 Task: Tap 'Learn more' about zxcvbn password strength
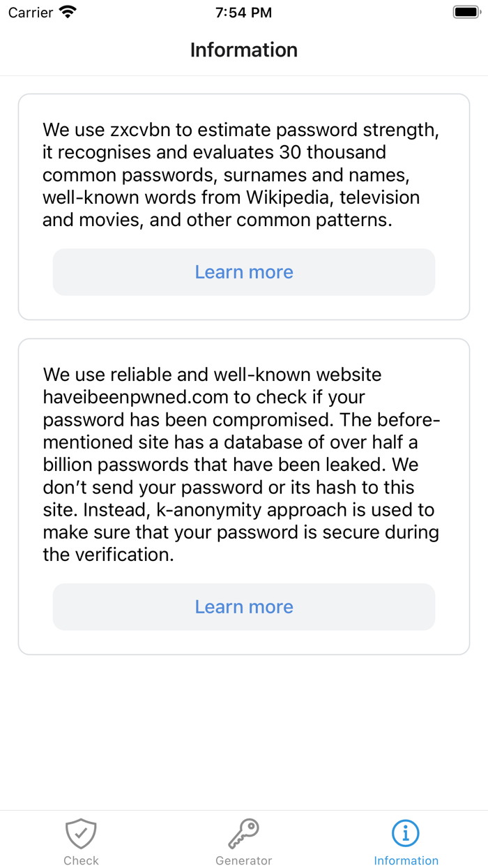click(x=243, y=271)
